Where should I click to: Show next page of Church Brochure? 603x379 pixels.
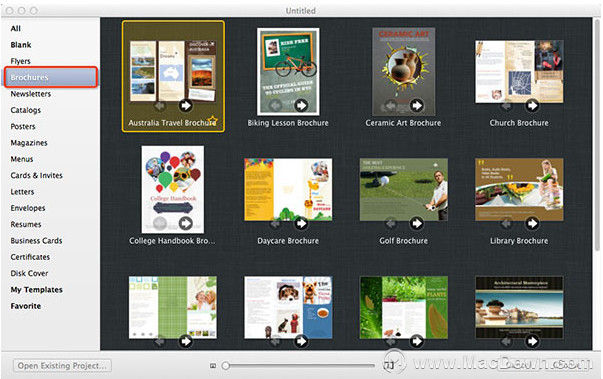click(x=532, y=105)
